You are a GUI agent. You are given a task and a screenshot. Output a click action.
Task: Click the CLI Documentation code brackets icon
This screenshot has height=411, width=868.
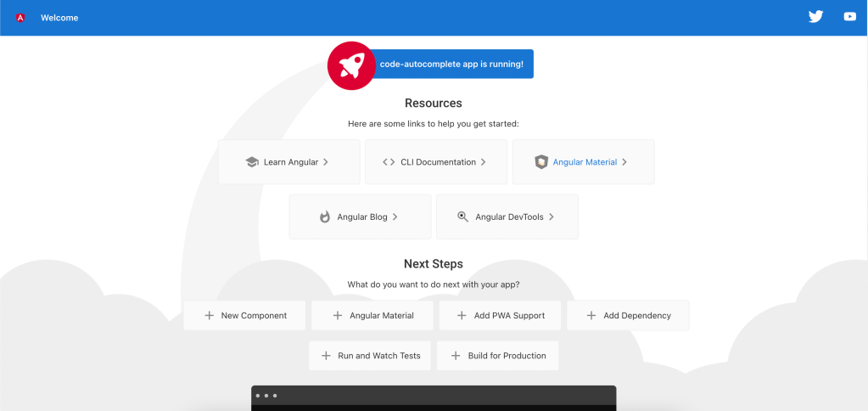(389, 162)
